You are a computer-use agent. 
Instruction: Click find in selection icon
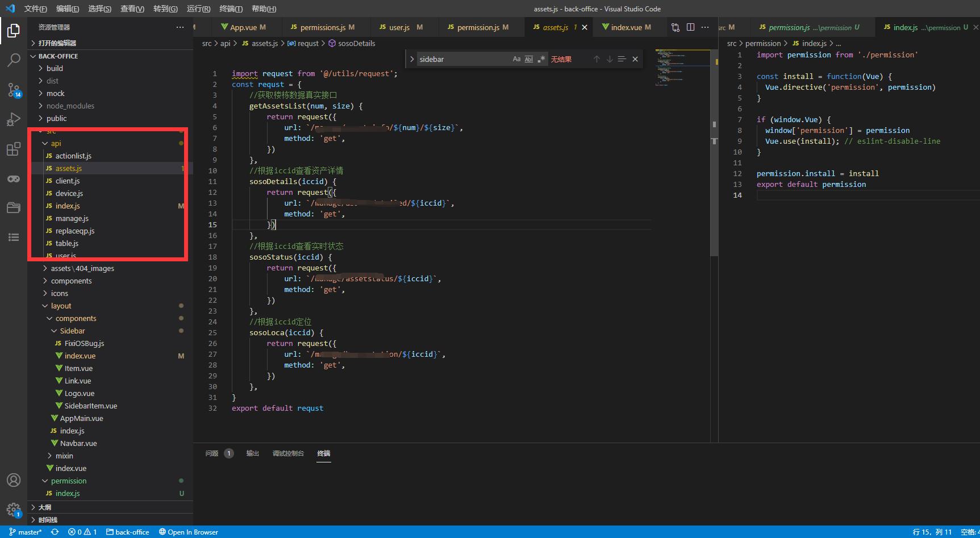[622, 59]
